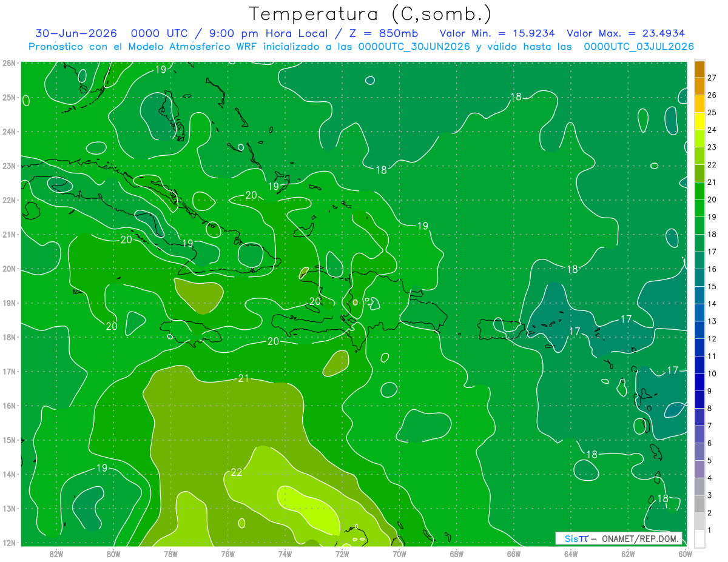Click legend swatch between 26 and 27
Screen dimensions: 728x562
699,86
